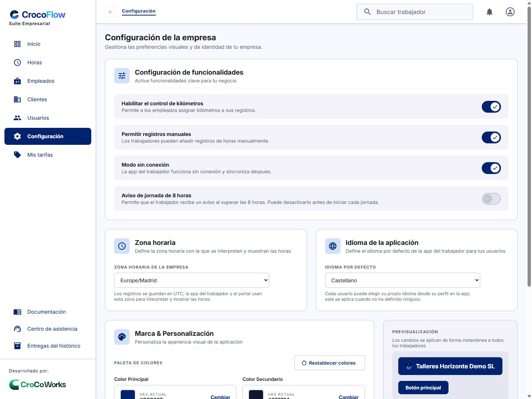Click the CrocoFlow logo
The width and height of the screenshot is (532, 399).
coord(37,15)
